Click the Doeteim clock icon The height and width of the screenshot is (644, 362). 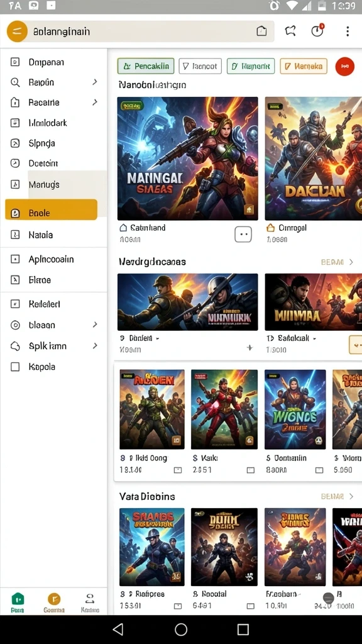click(15, 163)
